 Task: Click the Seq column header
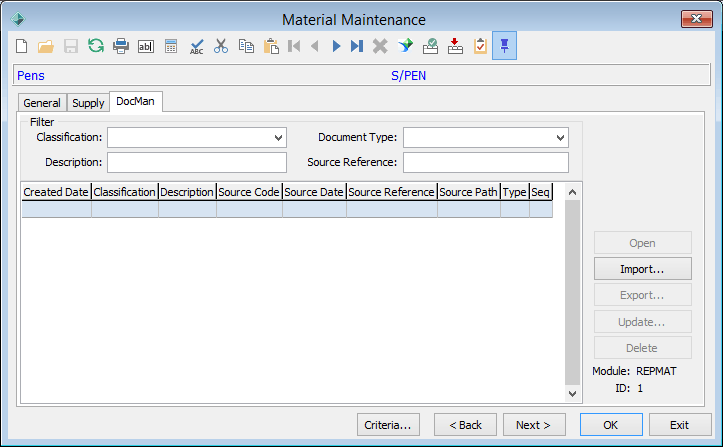coord(540,192)
